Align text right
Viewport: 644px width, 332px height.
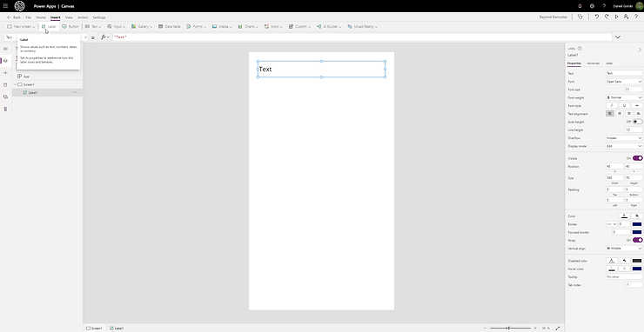pyautogui.click(x=629, y=114)
